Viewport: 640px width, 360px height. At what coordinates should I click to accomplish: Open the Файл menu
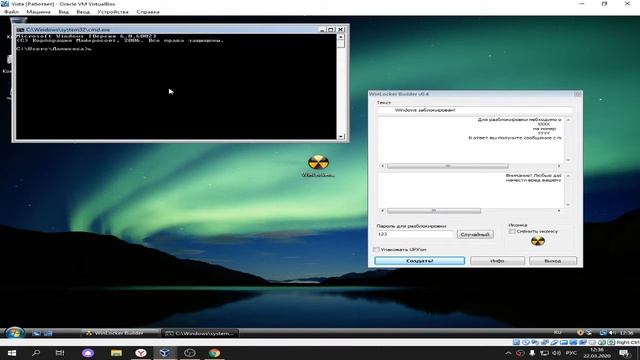click(11, 12)
